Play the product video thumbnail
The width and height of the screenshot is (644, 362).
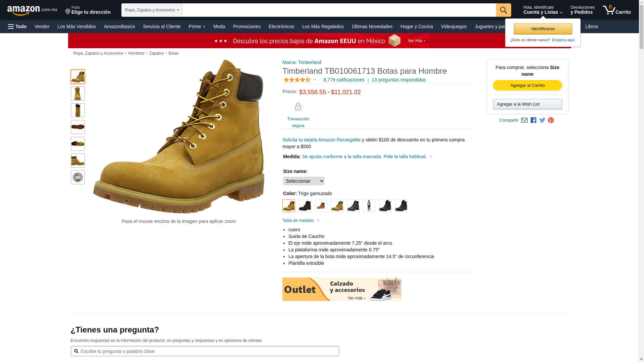tap(78, 177)
